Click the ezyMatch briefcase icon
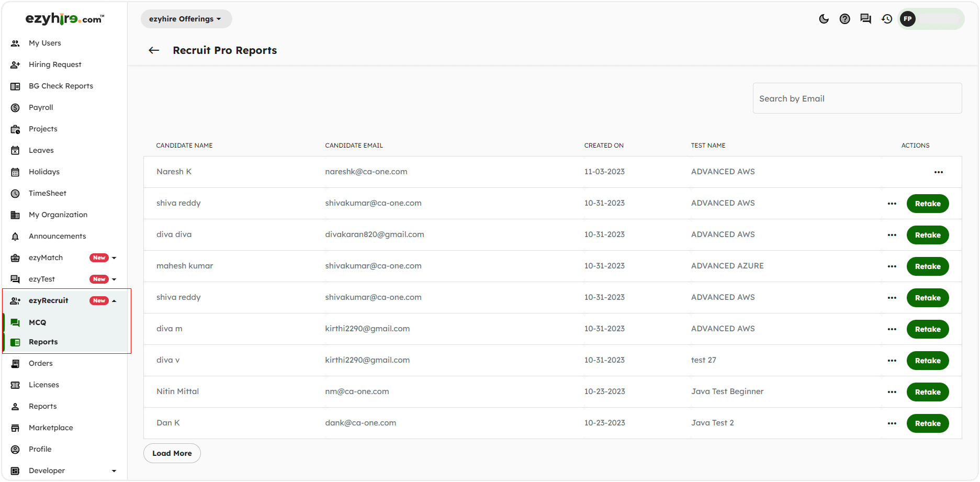The height and width of the screenshot is (482, 980). pos(15,257)
